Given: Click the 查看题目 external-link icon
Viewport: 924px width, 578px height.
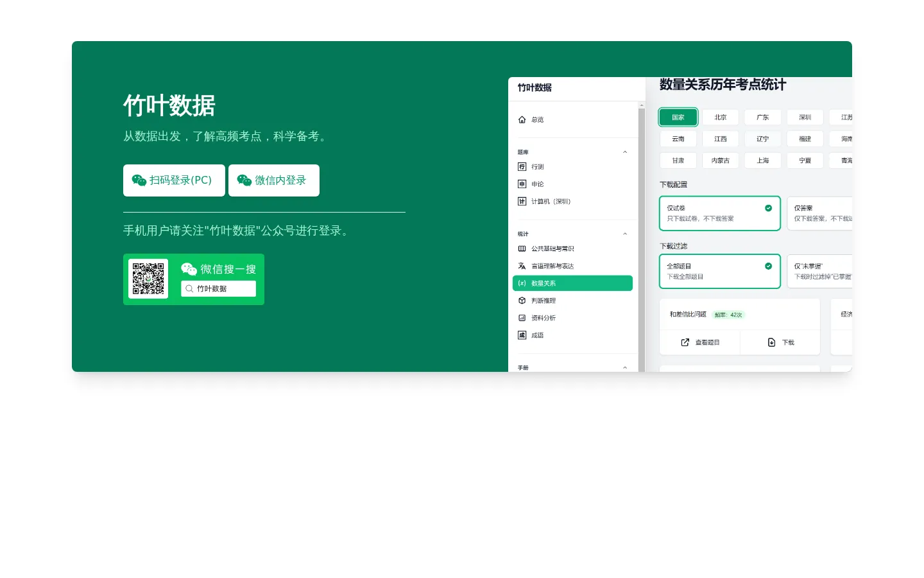Looking at the screenshot, I should (x=685, y=342).
